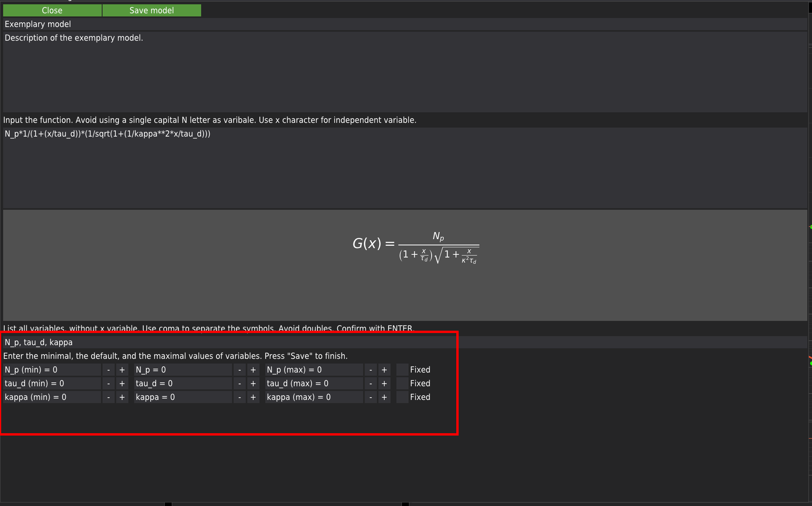Screen dimensions: 812x506
Task: Click minus next to N_p (min)
Action: (x=108, y=370)
